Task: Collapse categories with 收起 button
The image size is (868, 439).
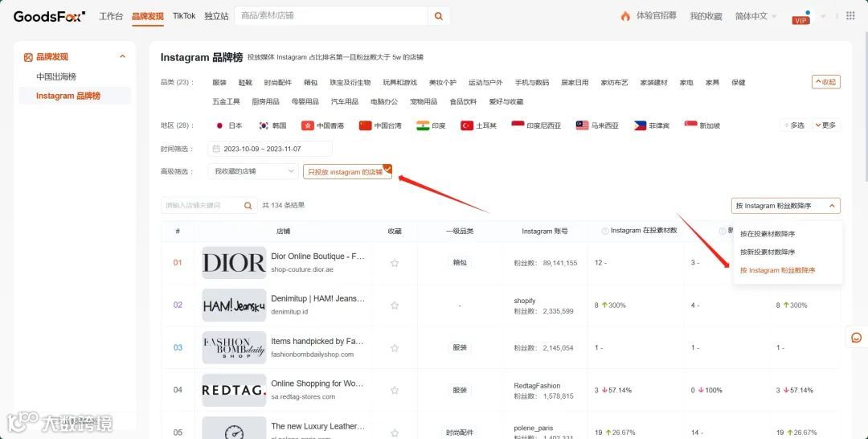Action: [x=826, y=82]
